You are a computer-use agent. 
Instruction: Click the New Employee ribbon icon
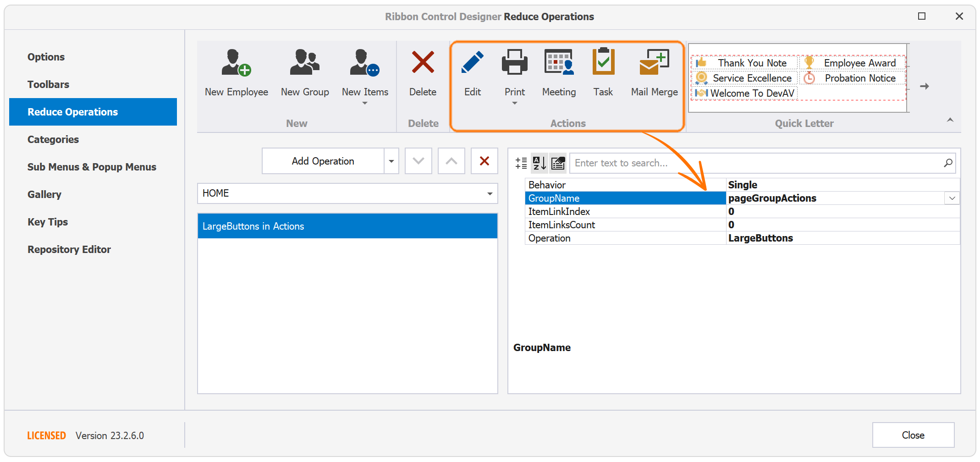[236, 62]
